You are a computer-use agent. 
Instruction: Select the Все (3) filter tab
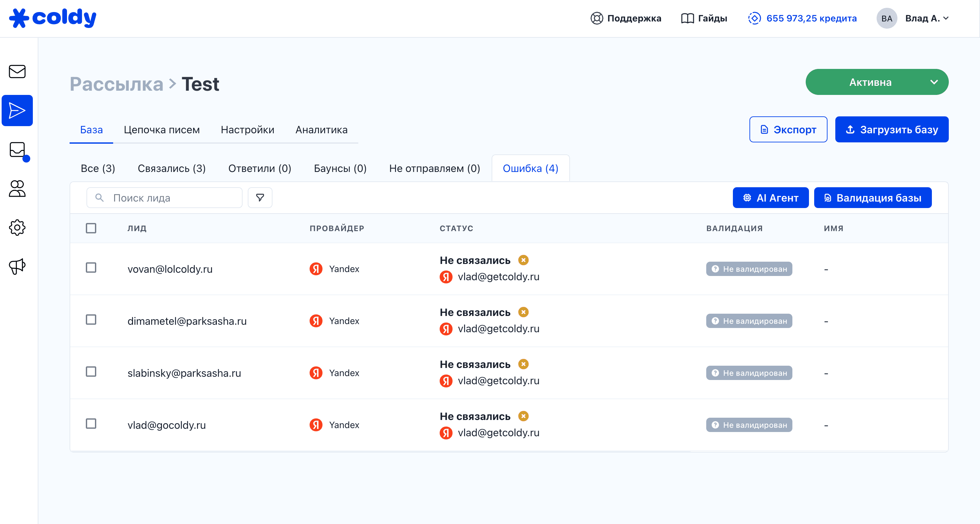point(98,168)
